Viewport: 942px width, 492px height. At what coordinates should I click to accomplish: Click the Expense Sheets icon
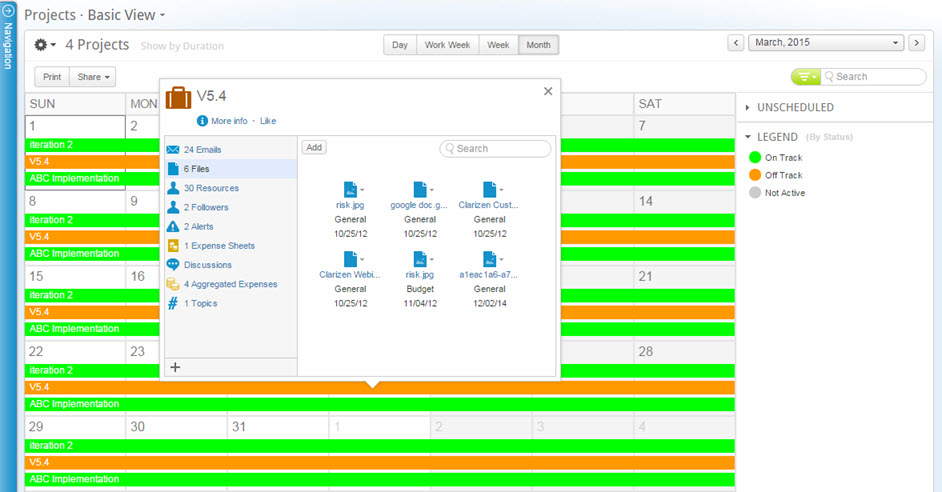[x=173, y=246]
